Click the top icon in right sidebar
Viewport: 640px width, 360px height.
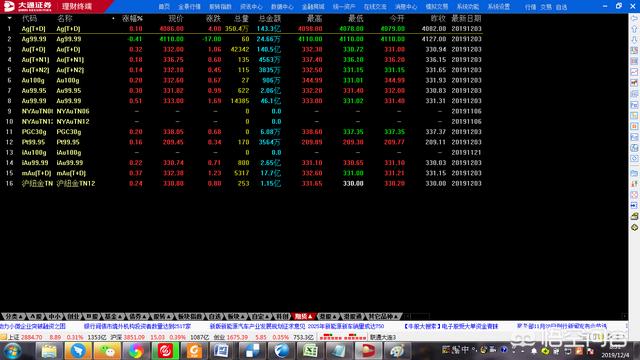pyautogui.click(x=634, y=18)
